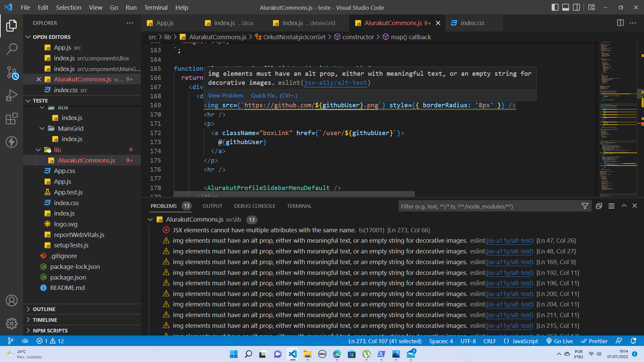The width and height of the screenshot is (644, 362).
Task: Switch to the DEBUG CONSOLE tab
Action: click(255, 206)
